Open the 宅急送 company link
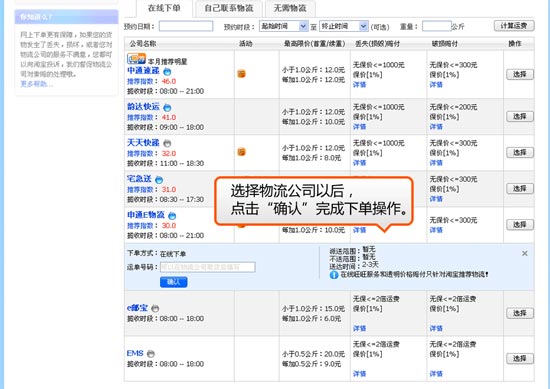This screenshot has height=389, width=550. 139,179
